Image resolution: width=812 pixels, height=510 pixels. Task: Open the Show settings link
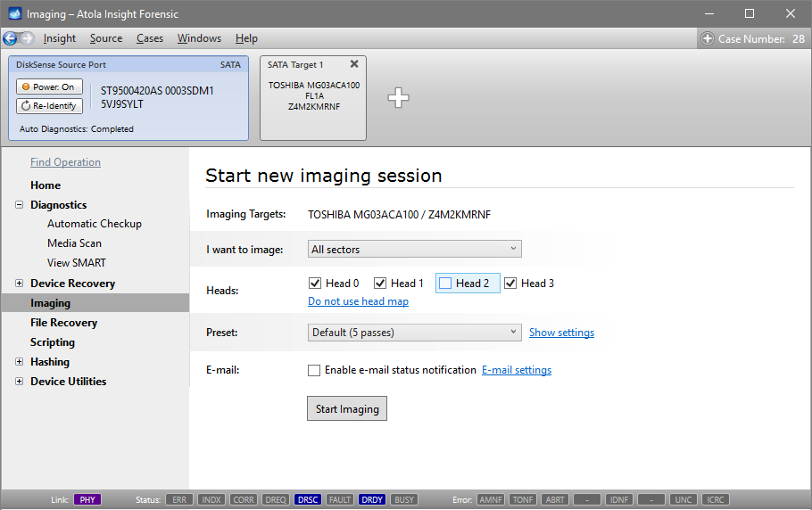(561, 333)
